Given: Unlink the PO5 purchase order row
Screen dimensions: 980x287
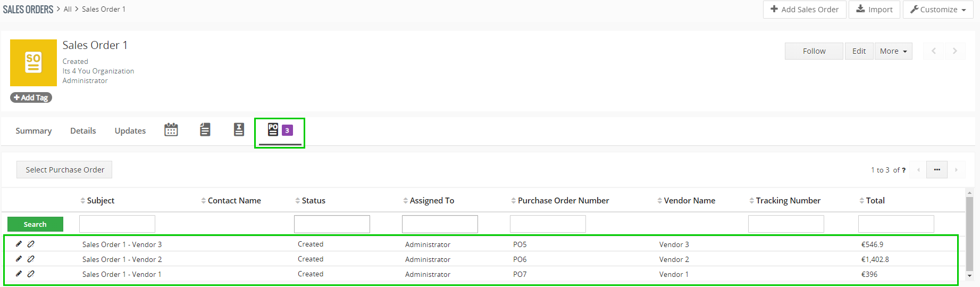Looking at the screenshot, I should click(31, 244).
